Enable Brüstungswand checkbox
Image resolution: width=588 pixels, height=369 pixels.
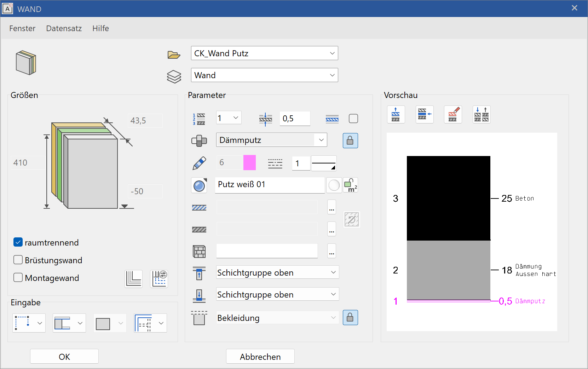[18, 260]
